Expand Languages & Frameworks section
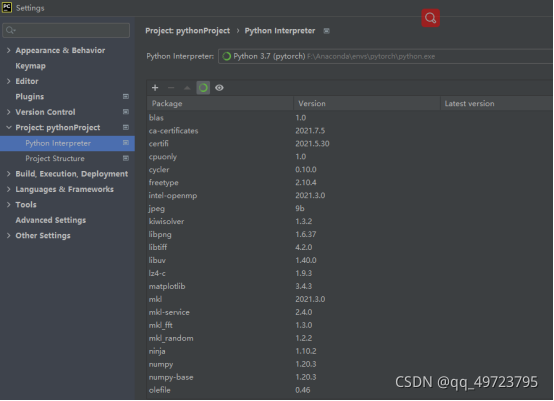Screen dimensions: 554x401 8,189
